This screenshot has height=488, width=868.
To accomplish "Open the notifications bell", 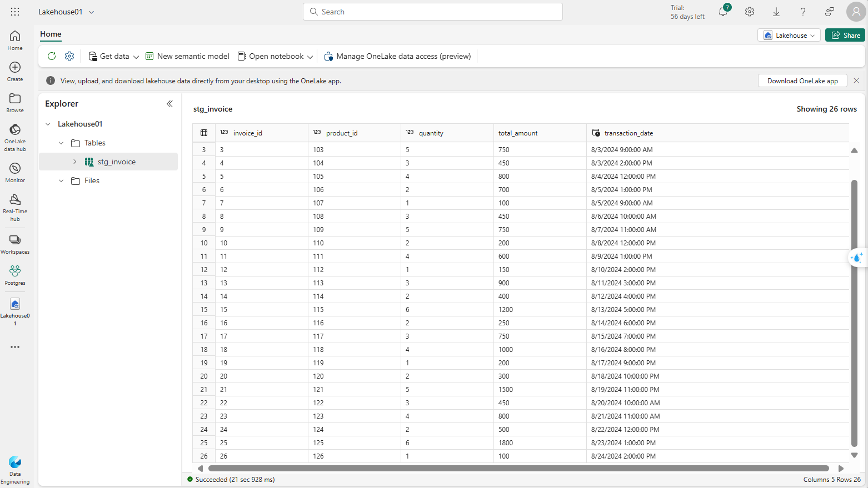I will click(x=723, y=12).
